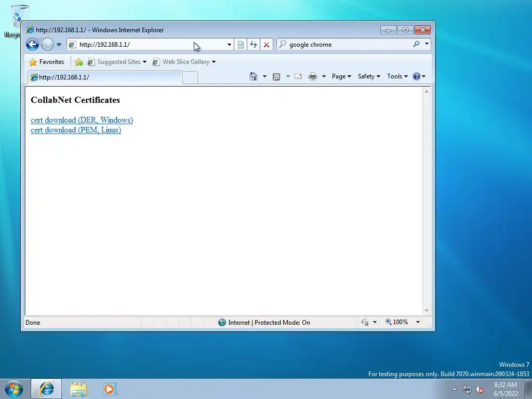Maximize the Internet Explorer window
Screen dimensions: 532x399
coord(405,30)
